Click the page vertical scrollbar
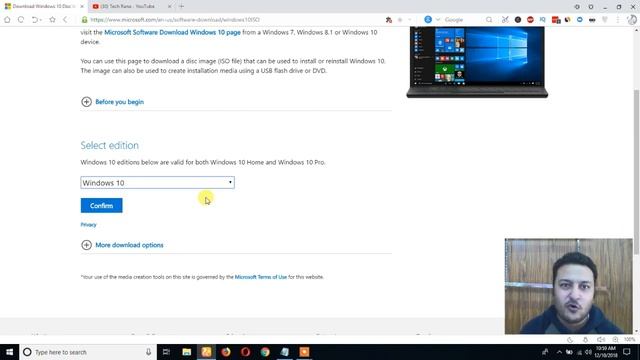Image resolution: width=640 pixels, height=360 pixels. [x=636, y=171]
